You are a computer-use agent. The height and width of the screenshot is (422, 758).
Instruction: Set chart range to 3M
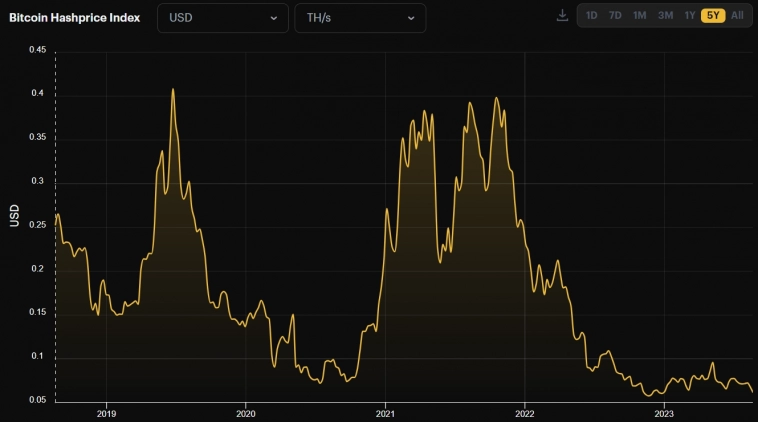pyautogui.click(x=665, y=16)
